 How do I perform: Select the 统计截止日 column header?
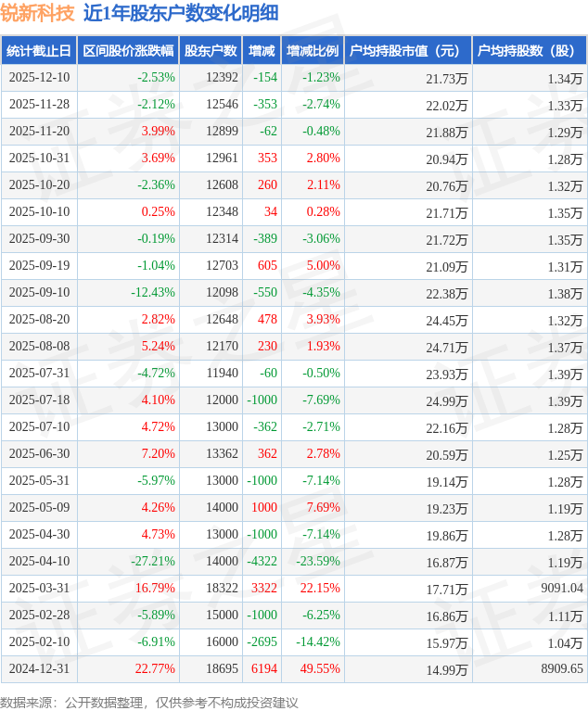tap(39, 51)
